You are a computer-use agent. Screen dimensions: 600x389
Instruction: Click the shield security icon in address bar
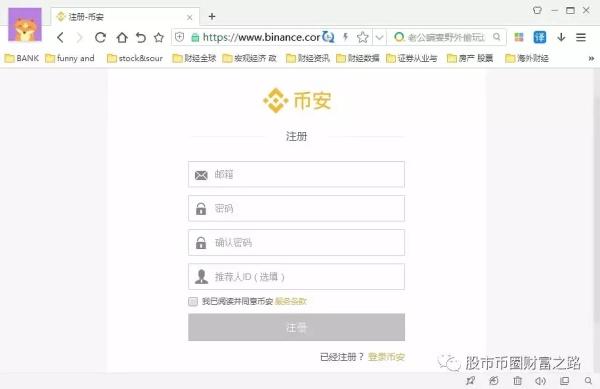click(179, 37)
